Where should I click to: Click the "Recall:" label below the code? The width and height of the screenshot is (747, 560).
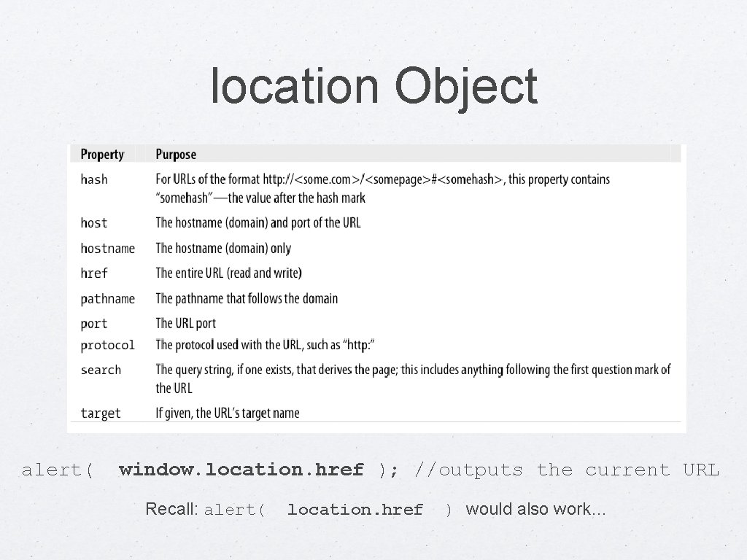[171, 509]
